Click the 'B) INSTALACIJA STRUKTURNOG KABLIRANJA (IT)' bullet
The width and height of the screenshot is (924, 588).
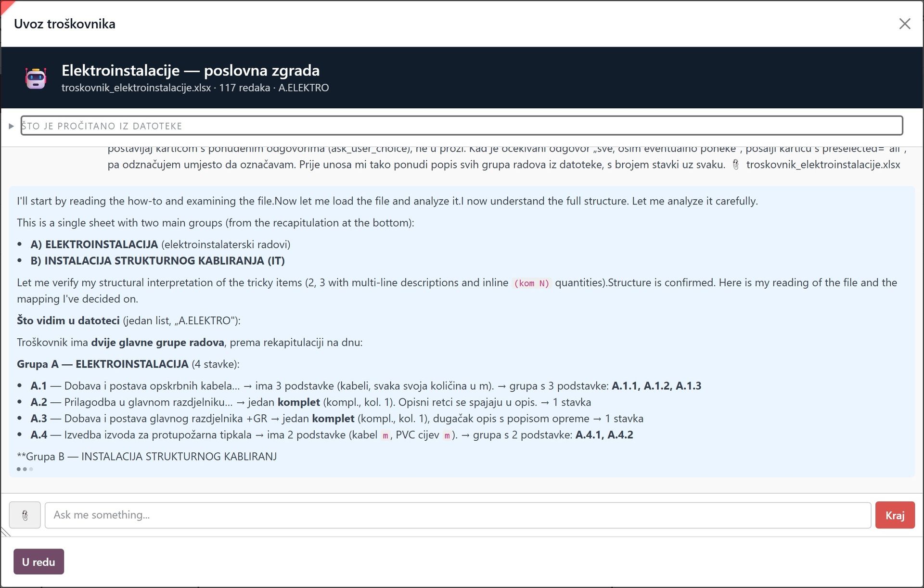pyautogui.click(x=157, y=261)
